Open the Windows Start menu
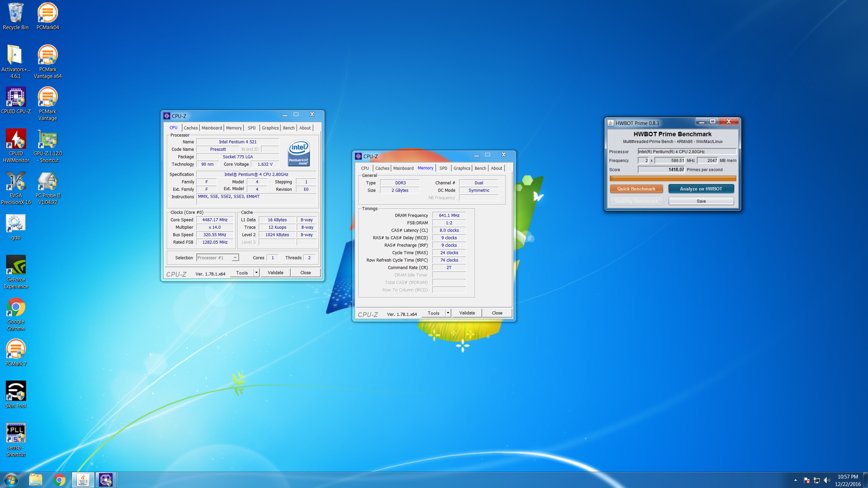The height and width of the screenshot is (488, 868). (x=11, y=480)
